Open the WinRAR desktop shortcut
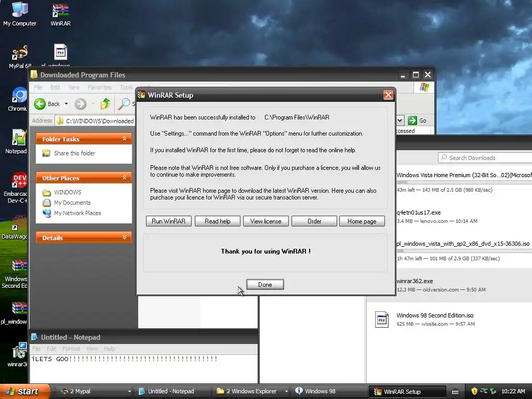 (60, 14)
